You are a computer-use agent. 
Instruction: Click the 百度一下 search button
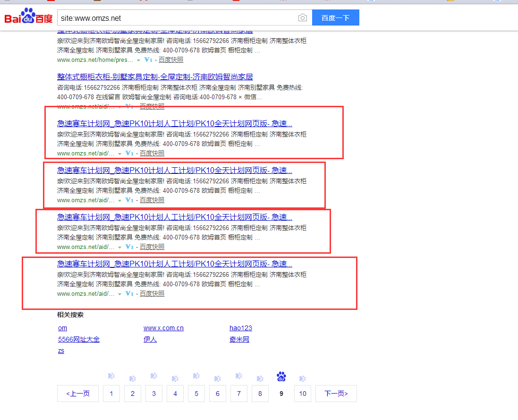(336, 17)
